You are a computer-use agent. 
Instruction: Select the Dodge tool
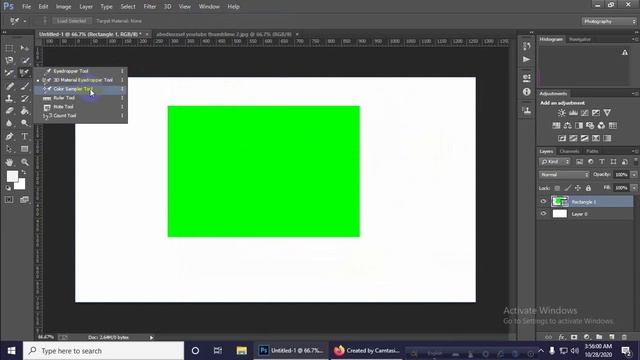coord(25,123)
